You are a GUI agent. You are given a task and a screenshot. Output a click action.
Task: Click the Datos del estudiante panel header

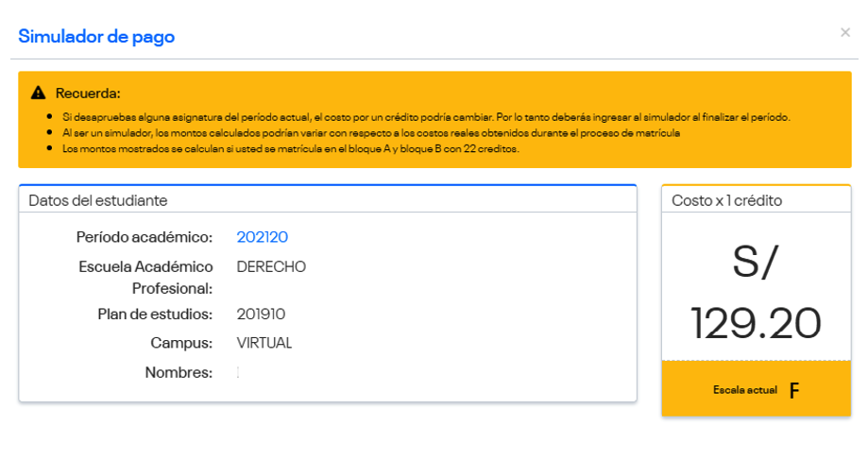(98, 200)
